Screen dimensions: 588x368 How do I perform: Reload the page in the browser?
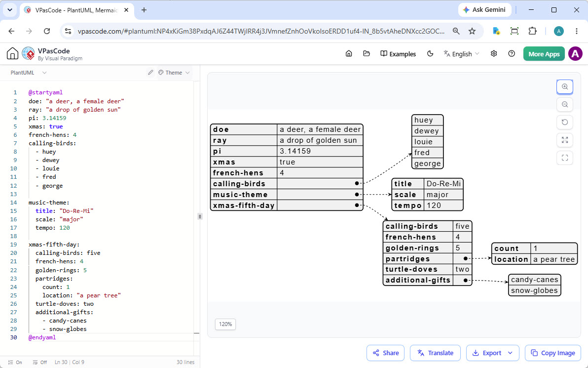pos(46,31)
